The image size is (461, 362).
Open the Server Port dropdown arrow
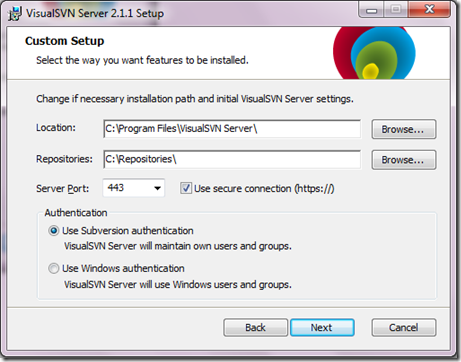(x=157, y=188)
